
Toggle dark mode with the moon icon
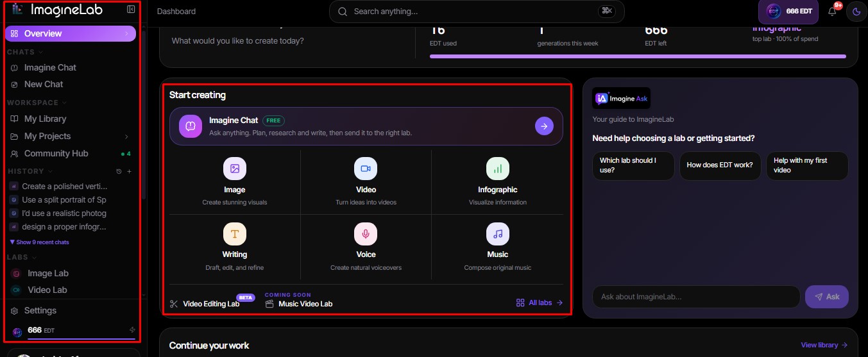(x=856, y=11)
